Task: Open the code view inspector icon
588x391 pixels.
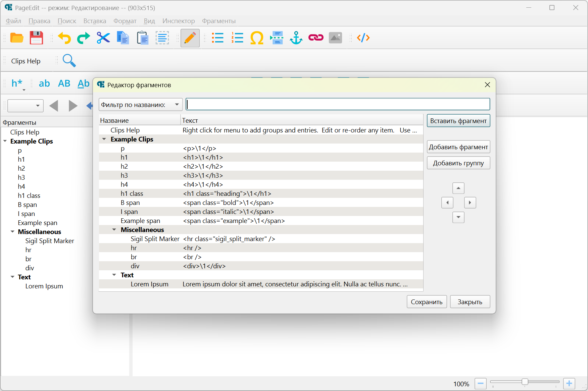Action: [x=363, y=38]
